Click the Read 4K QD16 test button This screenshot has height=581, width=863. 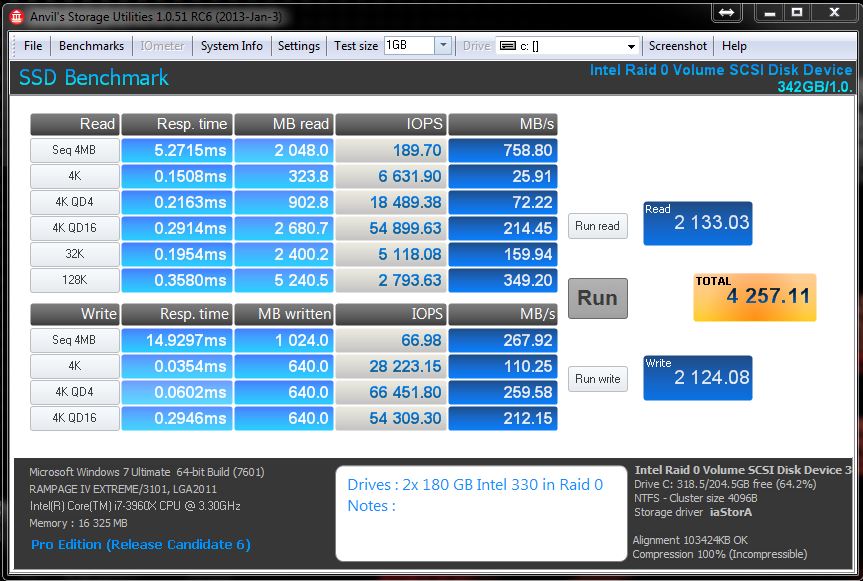pyautogui.click(x=74, y=228)
